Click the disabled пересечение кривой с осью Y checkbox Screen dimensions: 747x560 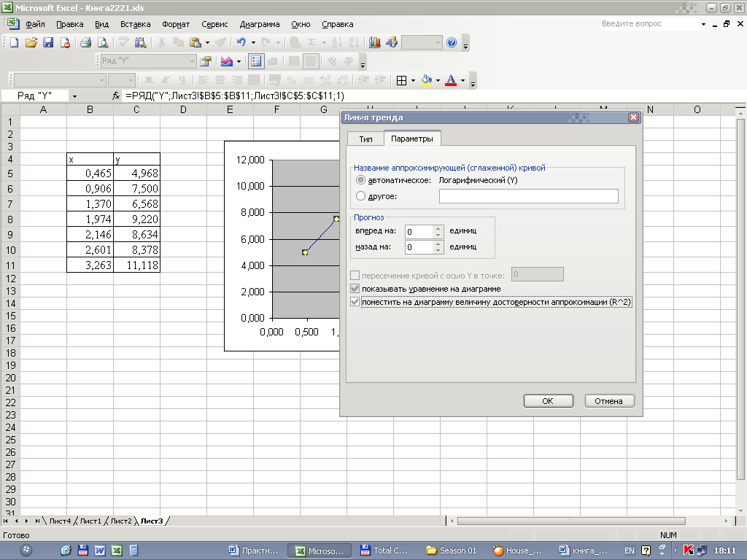point(355,275)
